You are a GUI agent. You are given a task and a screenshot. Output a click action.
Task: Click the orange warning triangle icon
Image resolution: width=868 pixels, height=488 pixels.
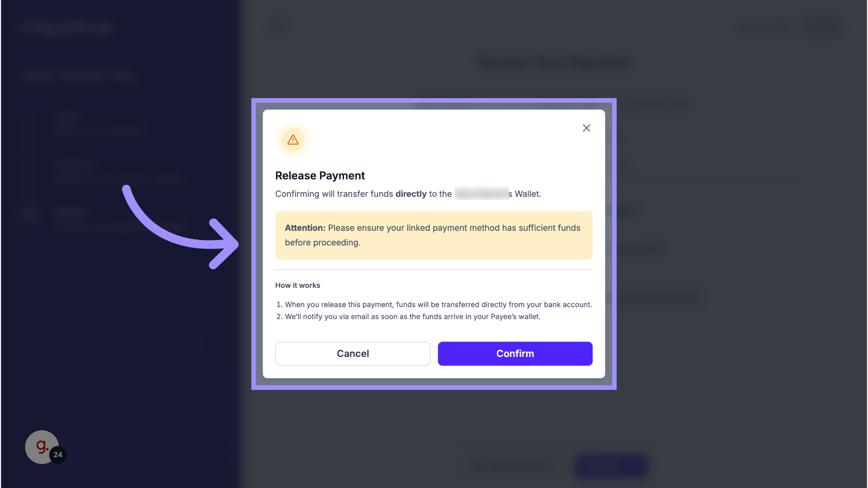tap(293, 140)
